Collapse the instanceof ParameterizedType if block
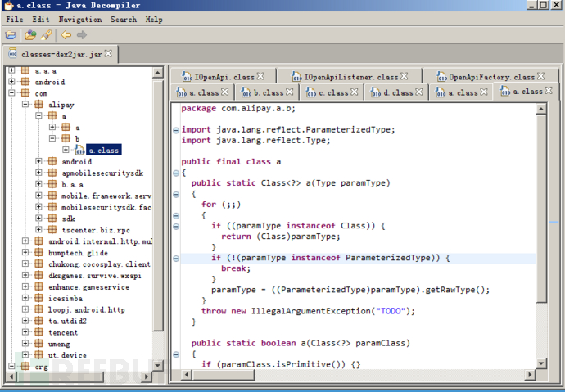Image resolution: width=565 pixels, height=392 pixels. 176,258
